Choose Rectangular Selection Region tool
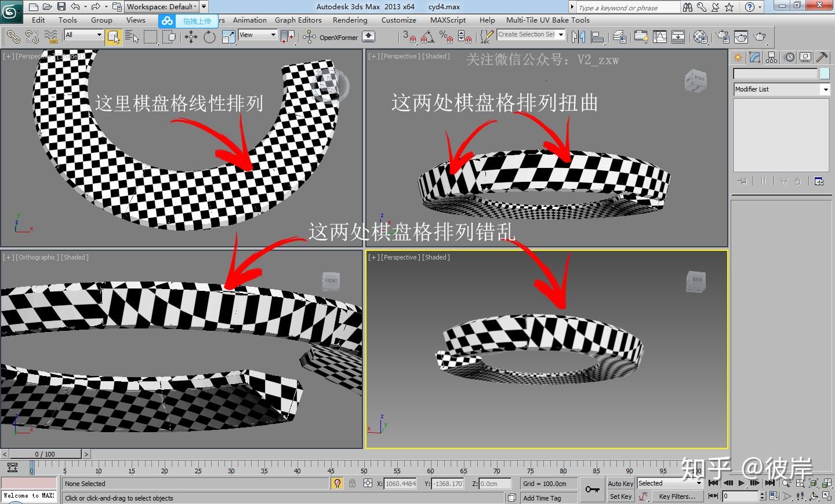 [151, 37]
